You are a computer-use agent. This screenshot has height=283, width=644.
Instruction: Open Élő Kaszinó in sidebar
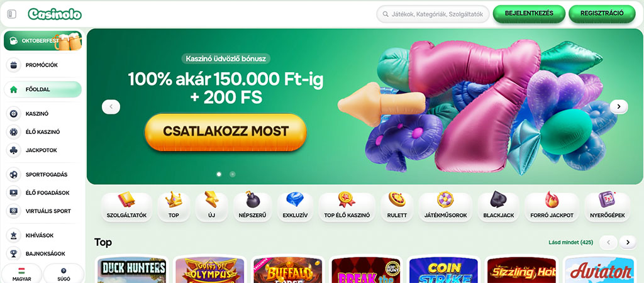tap(43, 132)
